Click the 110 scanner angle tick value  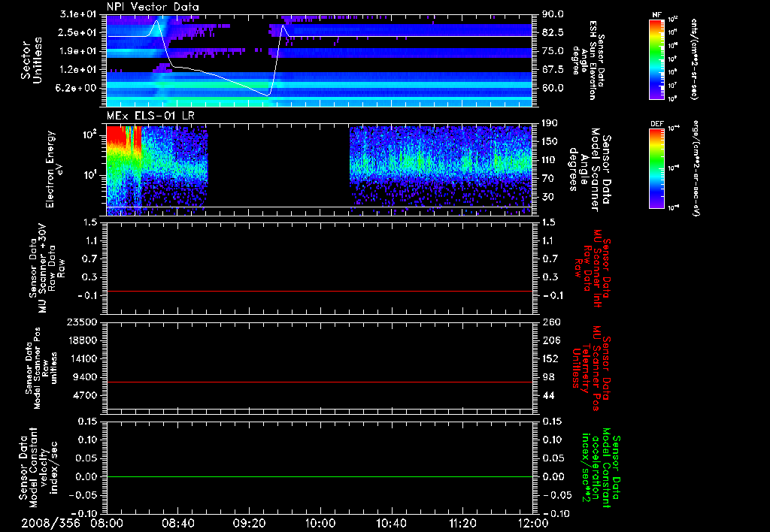[x=550, y=160]
